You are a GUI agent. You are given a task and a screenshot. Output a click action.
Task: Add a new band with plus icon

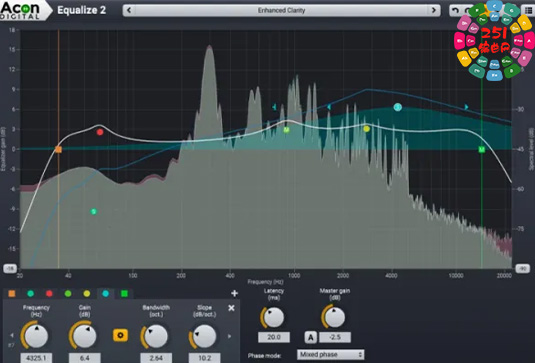point(234,293)
